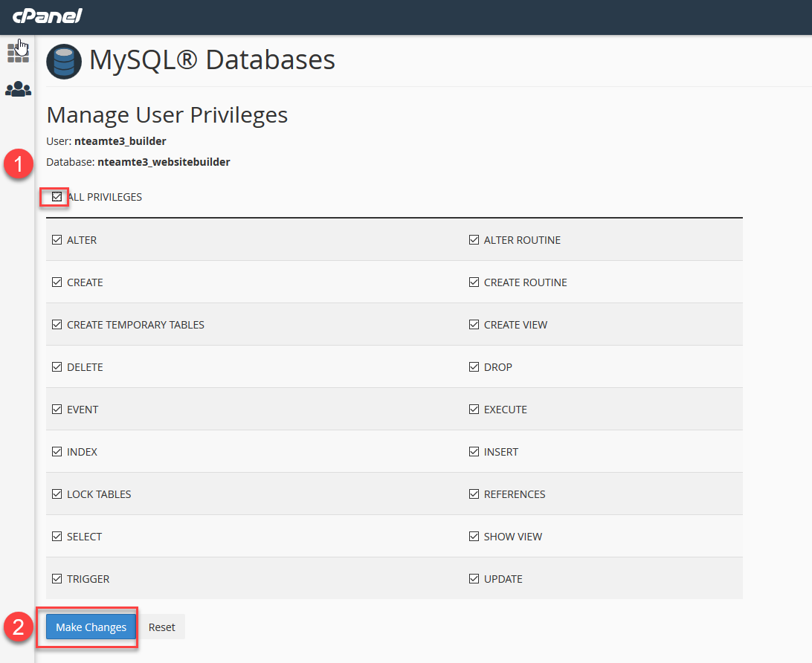Uncheck the ALTER ROUTINE privilege
Viewport: 812px width, 663px height.
[x=474, y=239]
